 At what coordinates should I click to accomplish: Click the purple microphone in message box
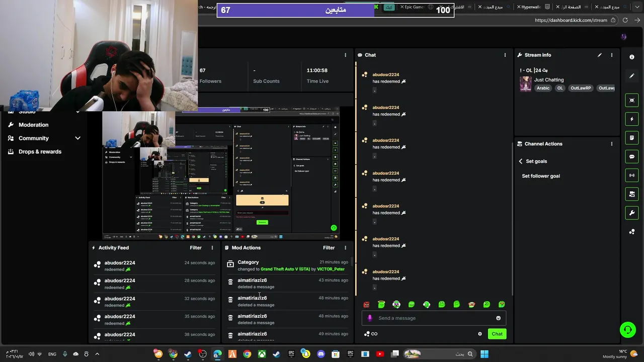coord(370,318)
